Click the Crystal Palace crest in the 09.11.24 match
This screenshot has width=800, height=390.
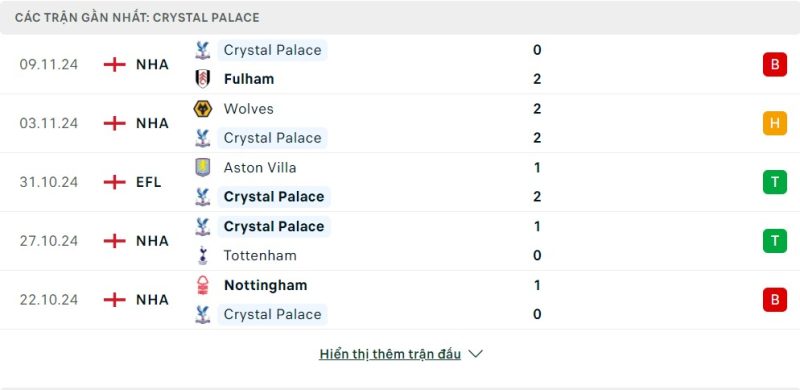(x=203, y=50)
